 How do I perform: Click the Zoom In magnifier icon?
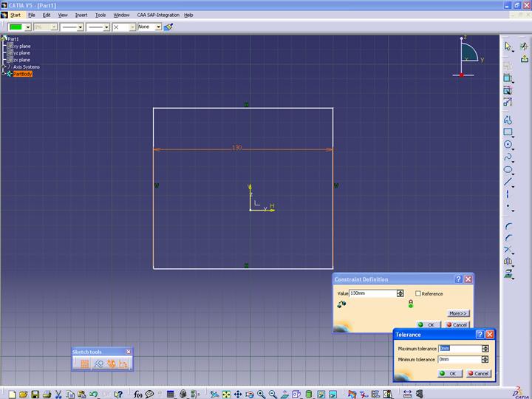tap(261, 394)
